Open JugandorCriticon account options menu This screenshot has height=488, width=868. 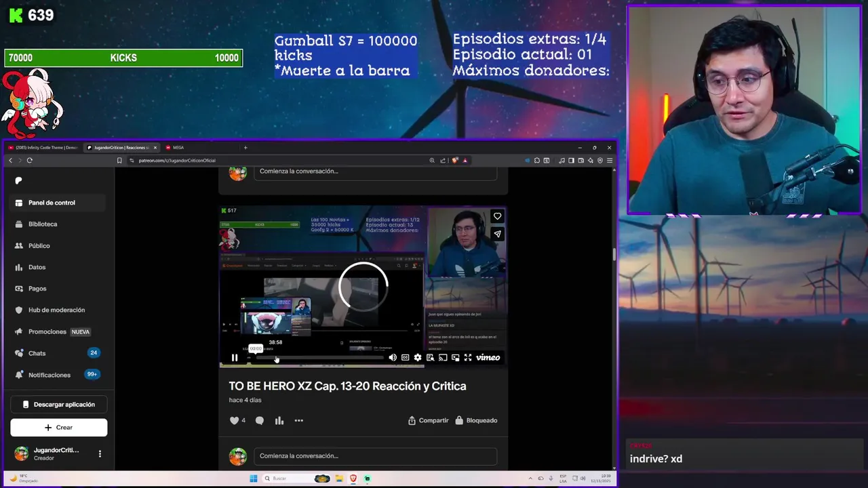(100, 454)
